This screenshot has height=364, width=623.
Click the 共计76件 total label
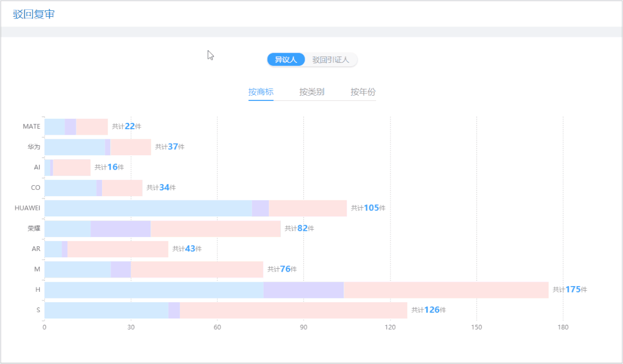tap(282, 269)
